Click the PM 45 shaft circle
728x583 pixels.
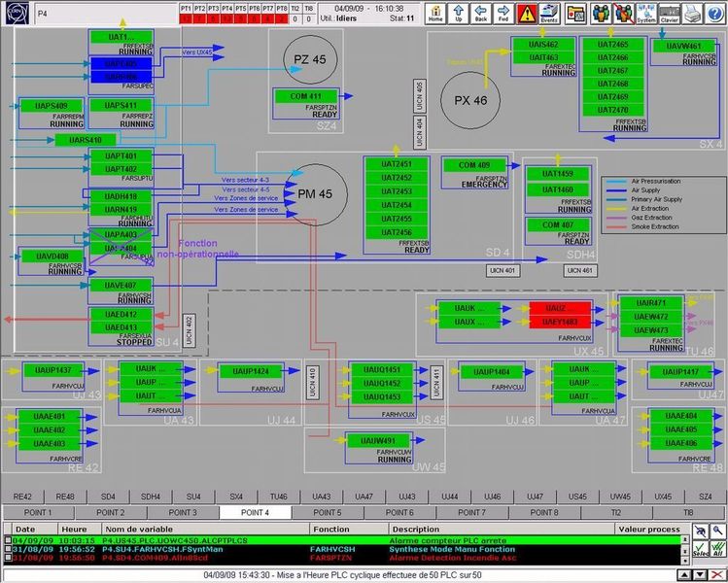click(315, 195)
